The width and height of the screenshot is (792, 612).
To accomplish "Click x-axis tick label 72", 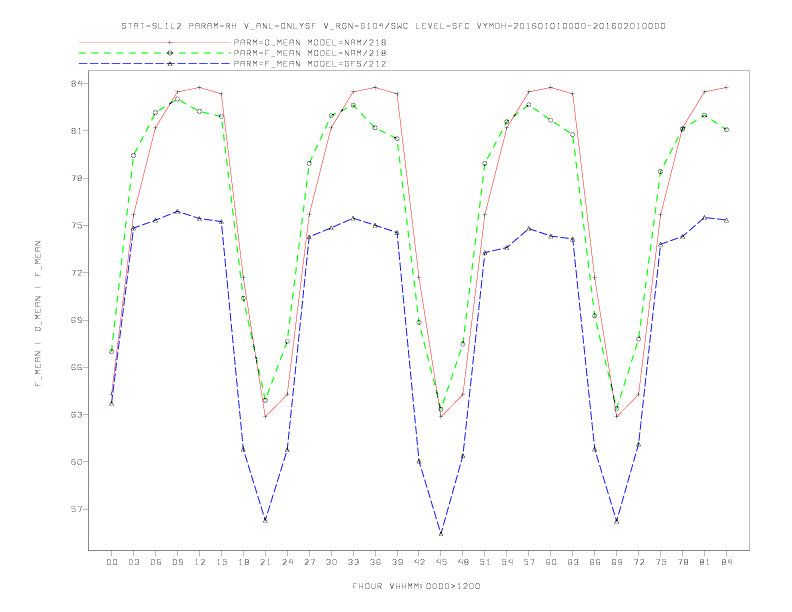I will (639, 562).
